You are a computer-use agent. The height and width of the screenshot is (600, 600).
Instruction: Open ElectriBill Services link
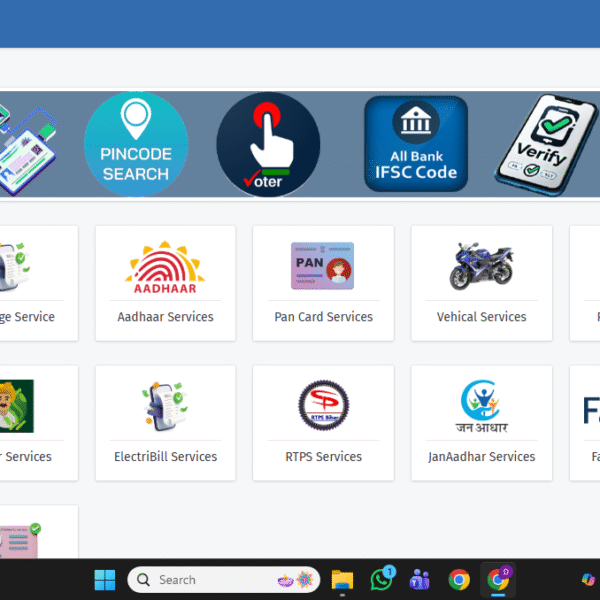click(x=165, y=457)
